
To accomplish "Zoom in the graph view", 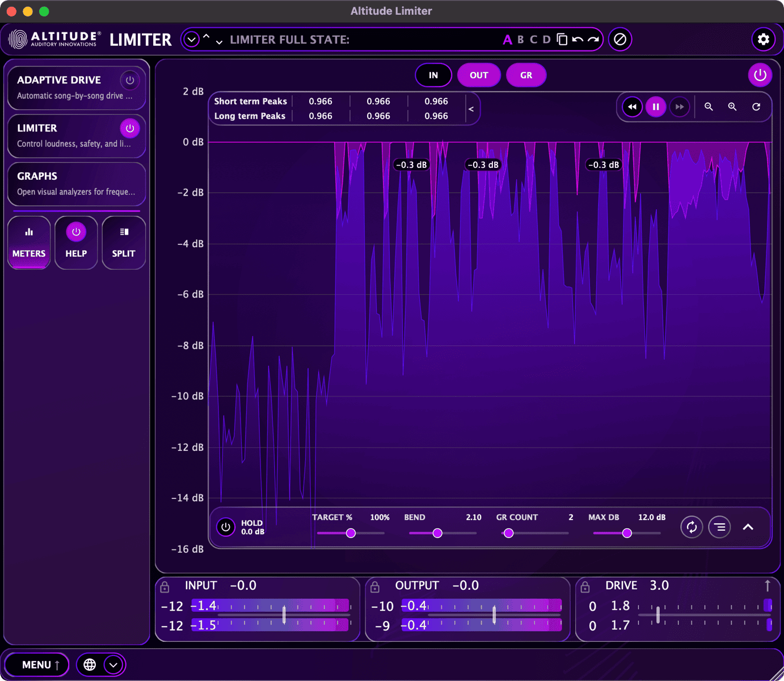I will pos(732,107).
